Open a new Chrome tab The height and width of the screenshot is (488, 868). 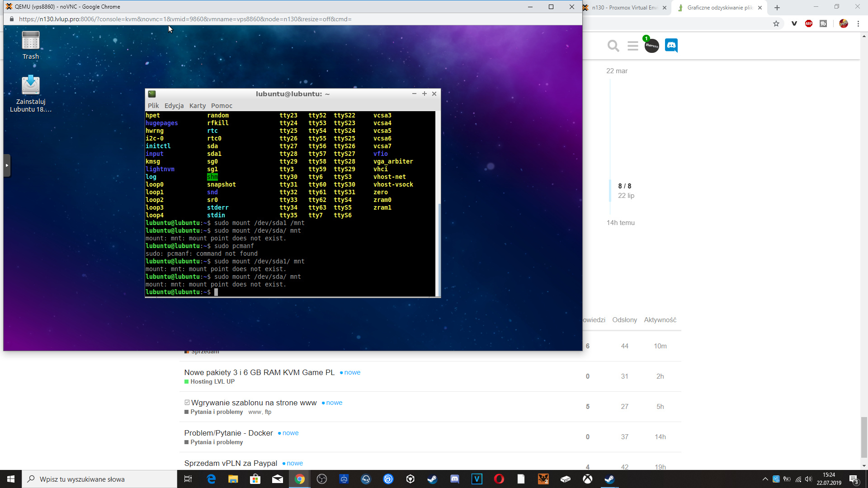point(777,8)
